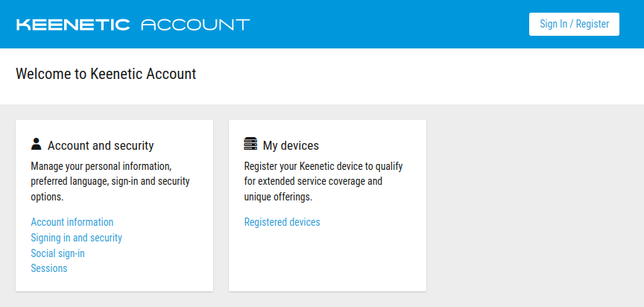This screenshot has height=307, width=644.
Task: Click the Welcome to Keenetic Account title
Action: tap(106, 74)
